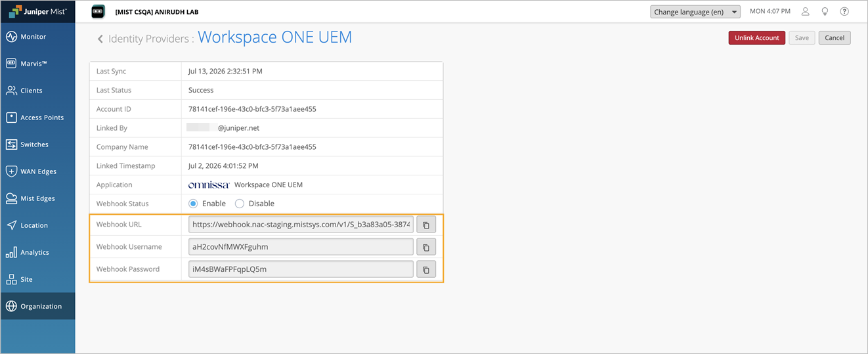Click the Workspace ONE UEM application name
Image resolution: width=868 pixels, height=354 pixels.
click(269, 185)
